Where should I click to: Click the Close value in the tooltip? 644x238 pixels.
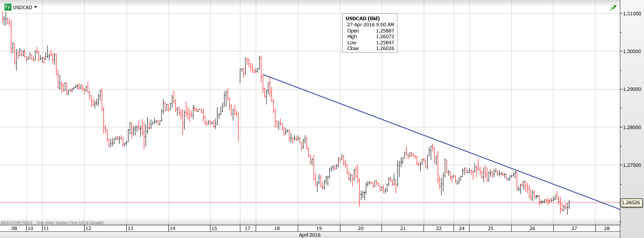385,48
